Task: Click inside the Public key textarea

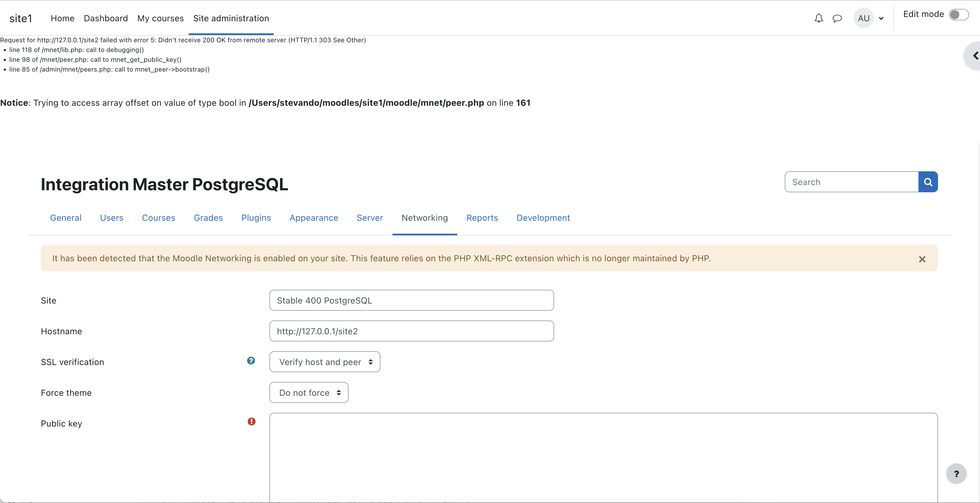Action: tap(603, 457)
